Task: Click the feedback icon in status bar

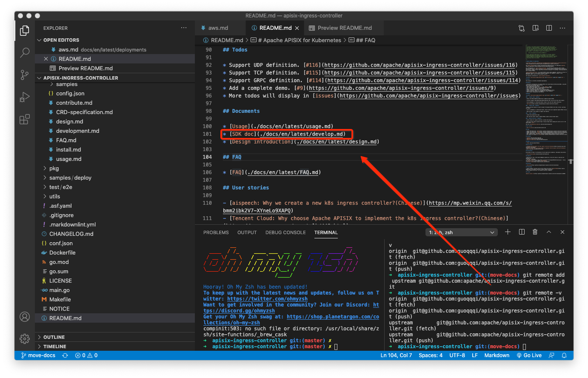Action: pyautogui.click(x=552, y=355)
